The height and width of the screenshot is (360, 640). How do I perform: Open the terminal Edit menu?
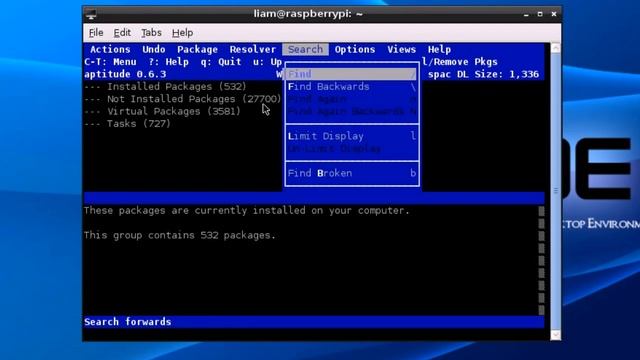[122, 33]
